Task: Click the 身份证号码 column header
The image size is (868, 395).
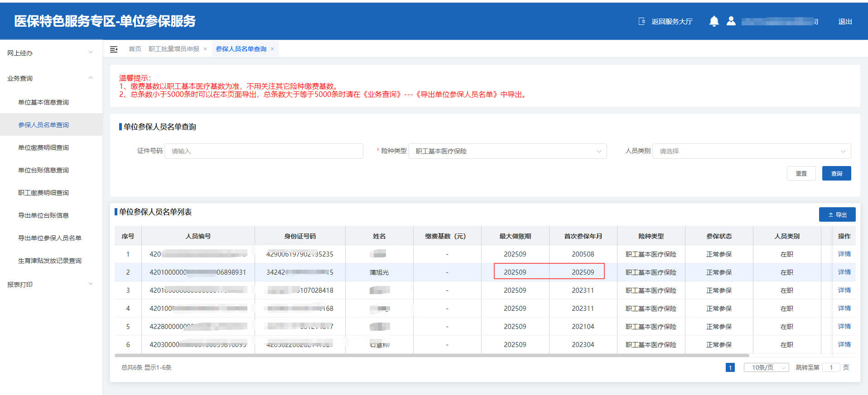Action: click(300, 236)
